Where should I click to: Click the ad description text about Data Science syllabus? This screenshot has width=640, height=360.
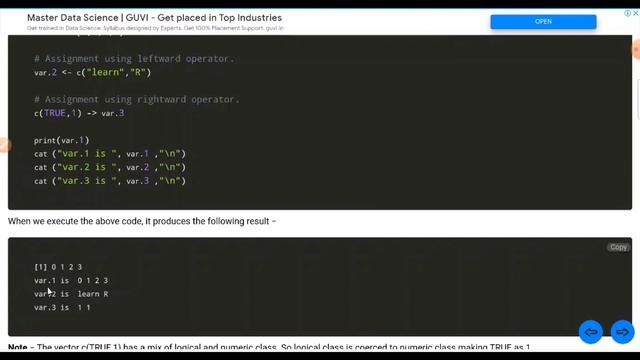tap(155, 28)
